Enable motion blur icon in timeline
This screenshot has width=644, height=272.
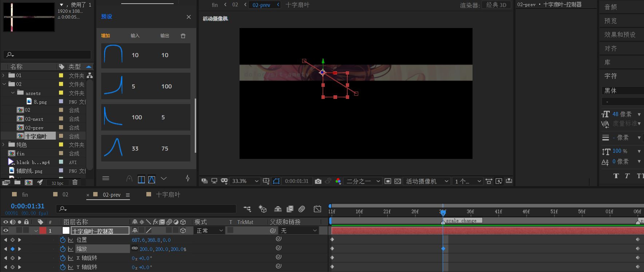(302, 209)
